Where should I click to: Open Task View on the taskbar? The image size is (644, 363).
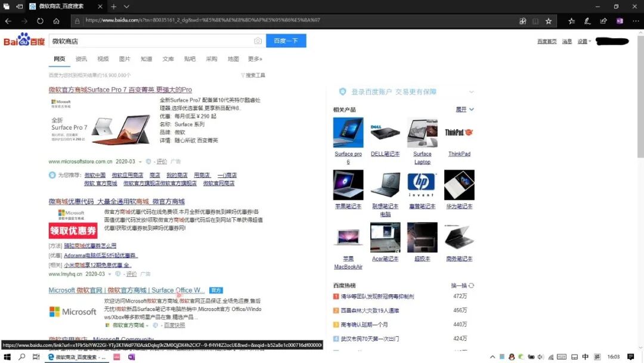click(36, 357)
